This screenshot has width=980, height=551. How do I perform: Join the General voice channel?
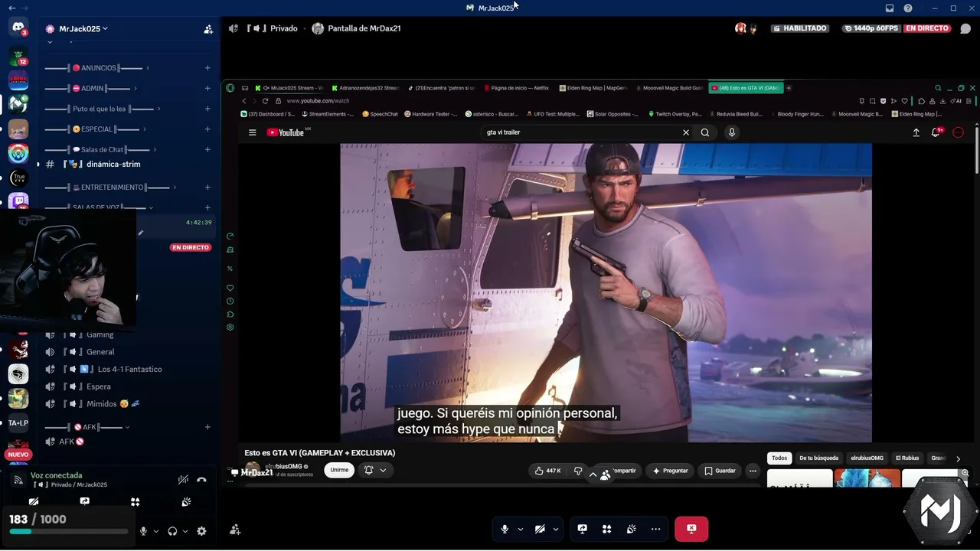(126, 352)
